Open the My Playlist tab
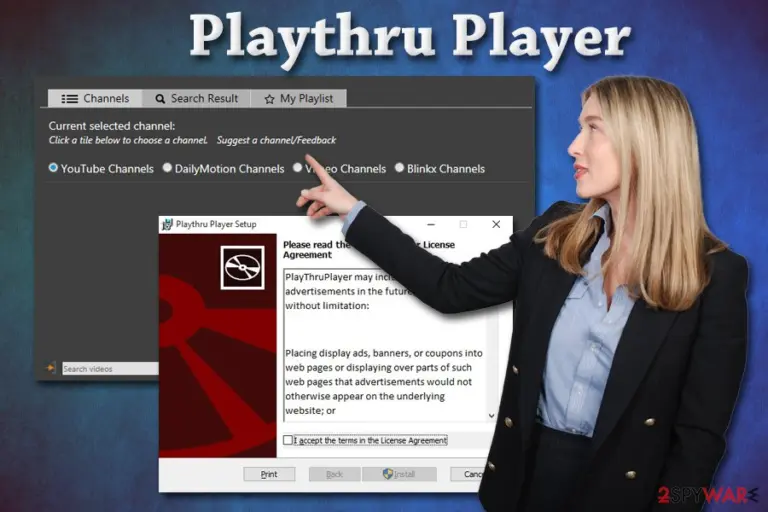 [x=299, y=98]
